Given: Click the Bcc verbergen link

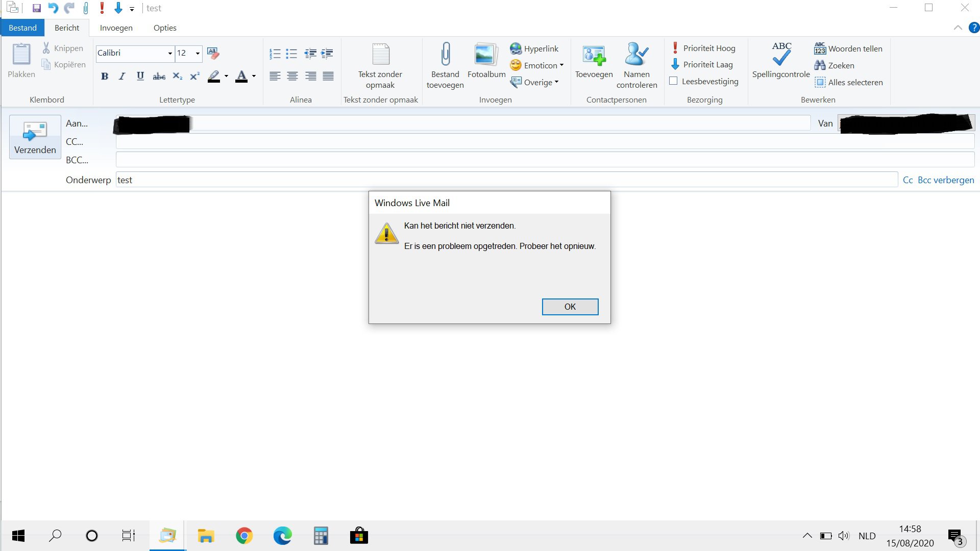Looking at the screenshot, I should pos(945,180).
